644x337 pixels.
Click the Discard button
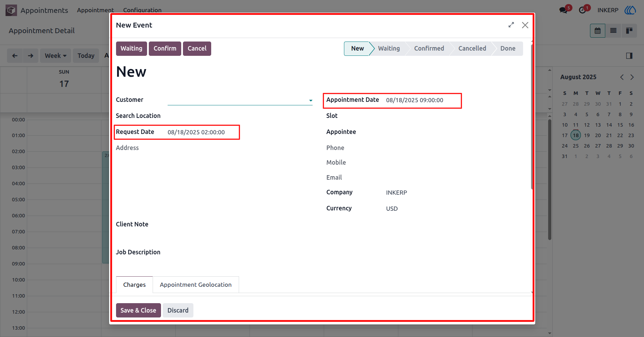[178, 310]
